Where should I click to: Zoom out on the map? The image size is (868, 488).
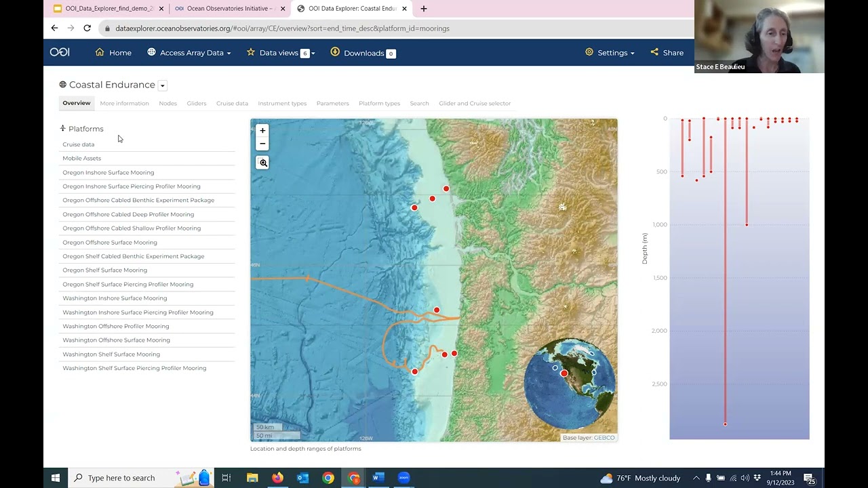coord(262,144)
